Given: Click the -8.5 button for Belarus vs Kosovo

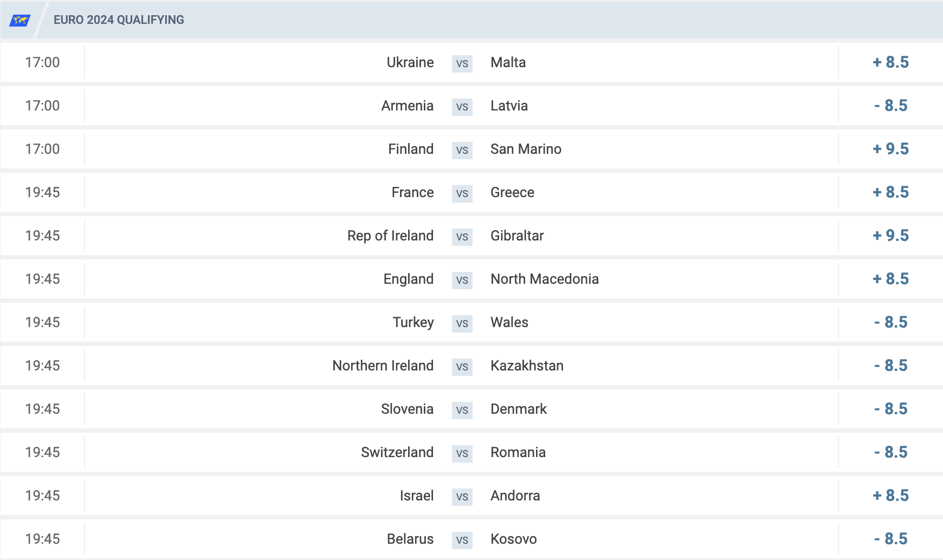Looking at the screenshot, I should click(x=890, y=539).
